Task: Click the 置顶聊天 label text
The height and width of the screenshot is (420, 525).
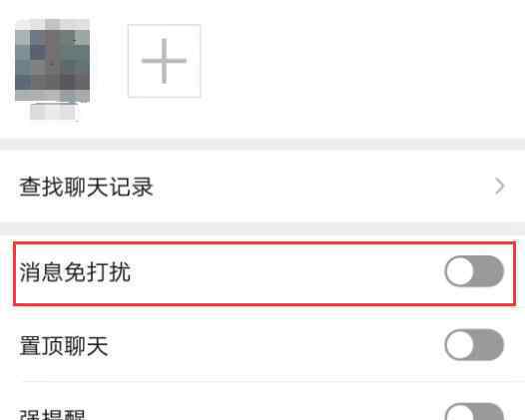Action: [x=64, y=346]
